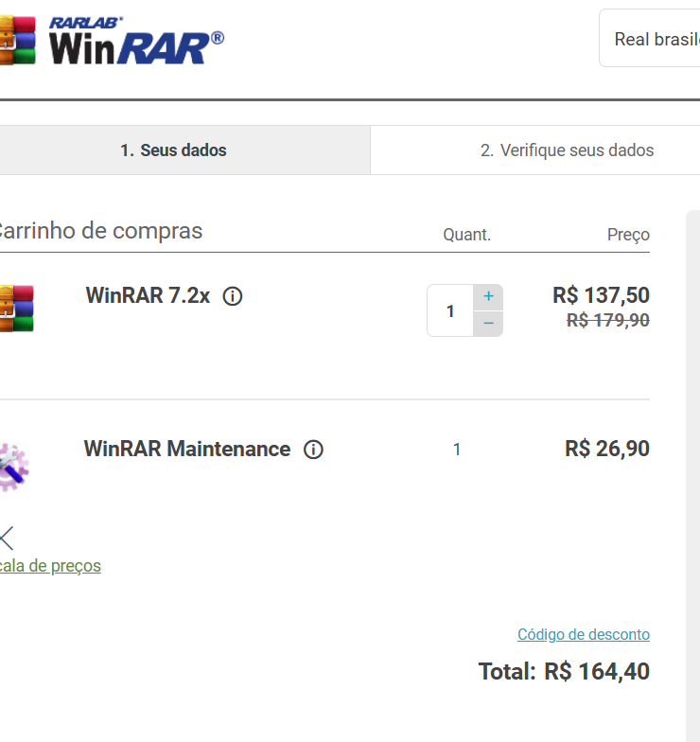The height and width of the screenshot is (742, 700).
Task: Open info icon beside WinRAR Maintenance
Action: pos(313,450)
